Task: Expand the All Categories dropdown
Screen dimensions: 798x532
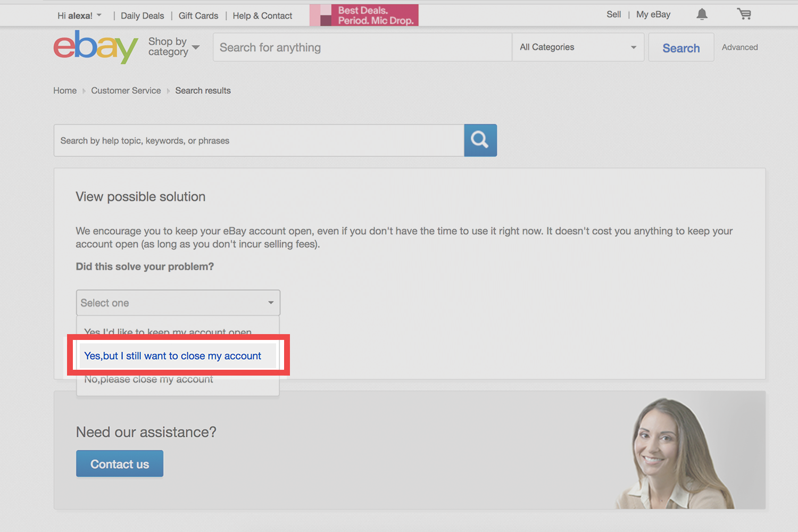Action: click(578, 47)
